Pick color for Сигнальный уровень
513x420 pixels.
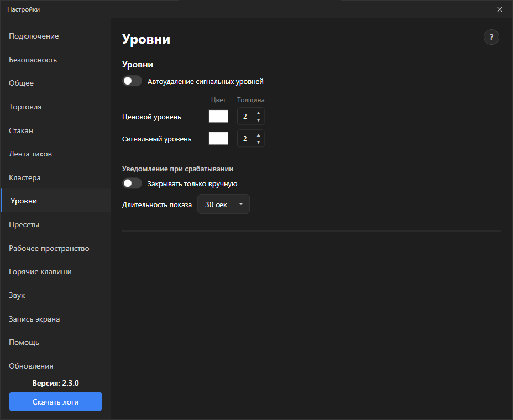coord(218,138)
